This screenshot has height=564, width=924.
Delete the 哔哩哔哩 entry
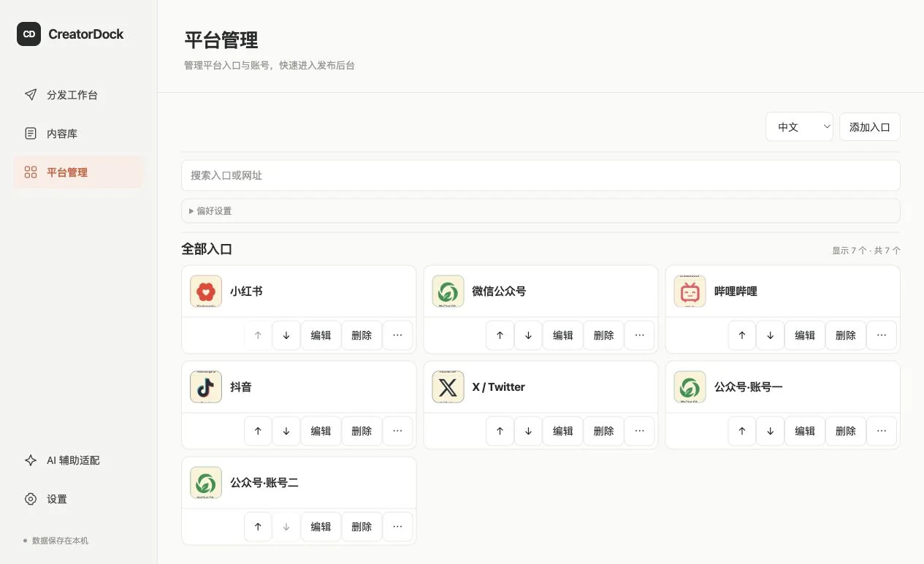pyautogui.click(x=846, y=335)
